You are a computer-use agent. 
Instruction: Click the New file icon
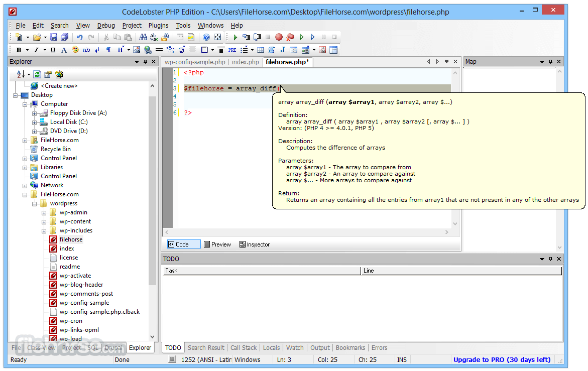tap(19, 37)
